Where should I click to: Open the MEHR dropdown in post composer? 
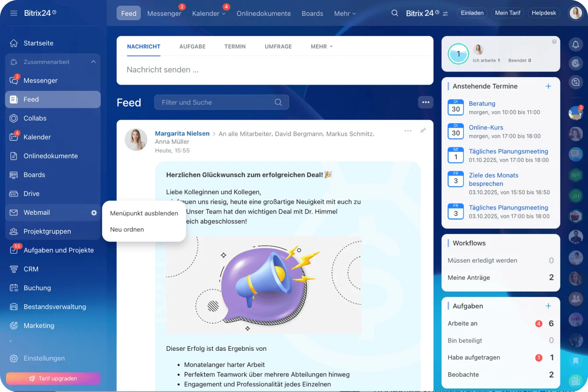(322, 46)
